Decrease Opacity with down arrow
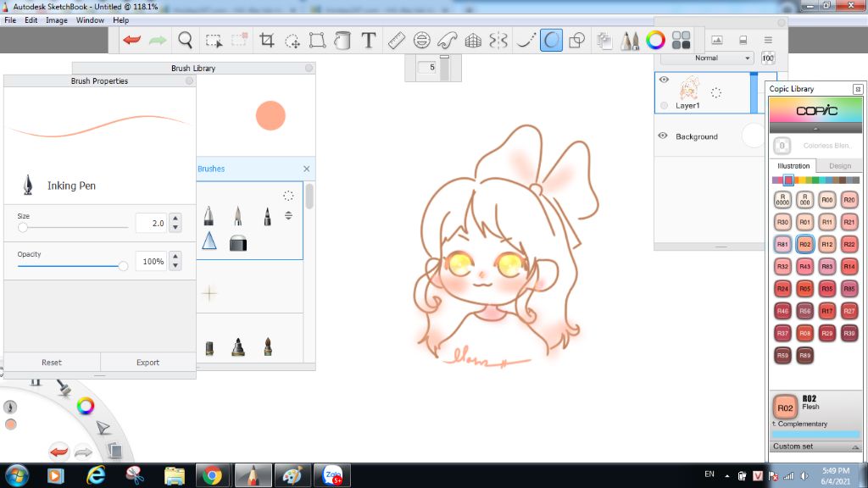This screenshot has height=488, width=868. coord(175,265)
